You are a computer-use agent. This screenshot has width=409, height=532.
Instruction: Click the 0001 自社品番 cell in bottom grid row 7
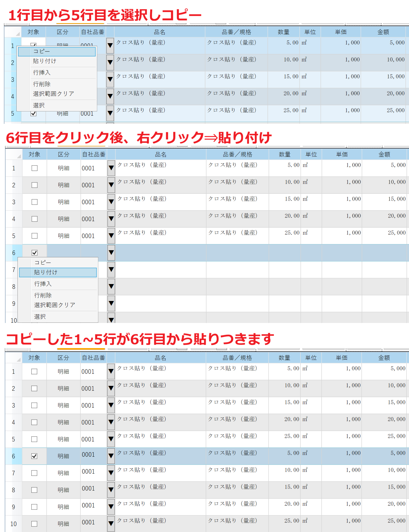(x=88, y=472)
